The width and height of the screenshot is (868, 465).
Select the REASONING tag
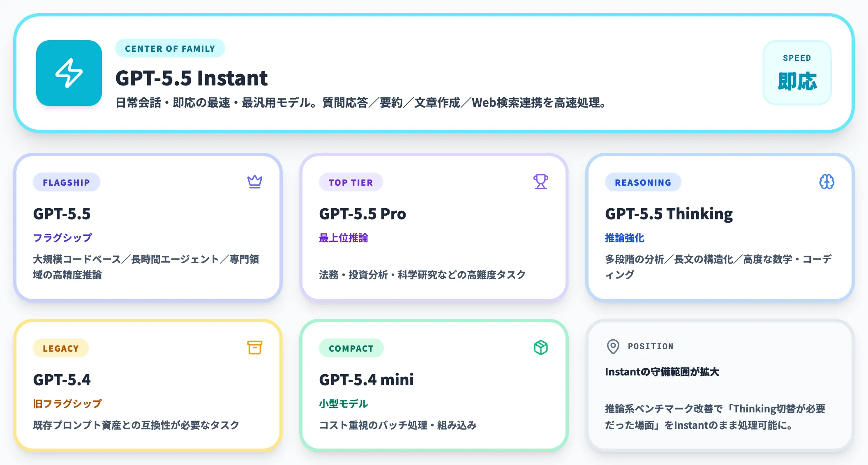pos(643,182)
